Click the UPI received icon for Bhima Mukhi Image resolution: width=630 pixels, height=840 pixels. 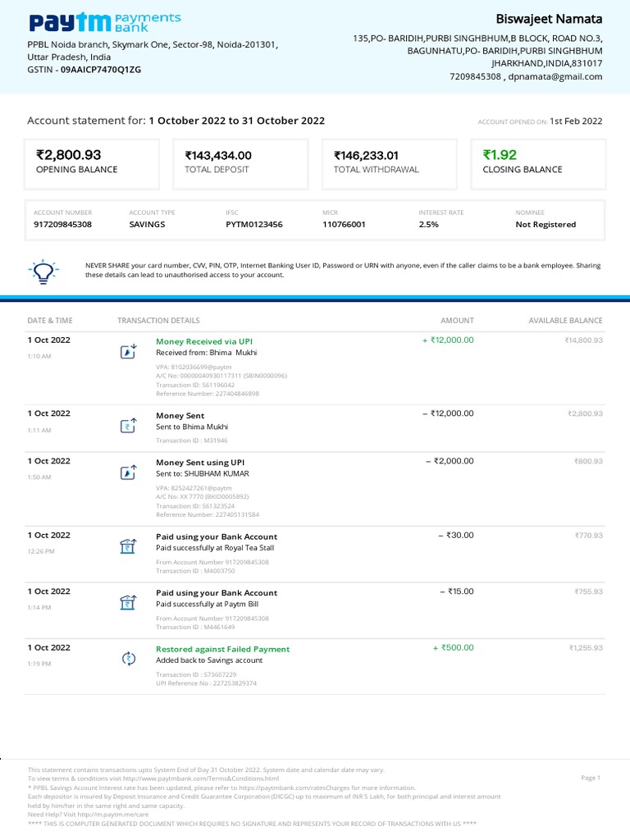point(128,351)
